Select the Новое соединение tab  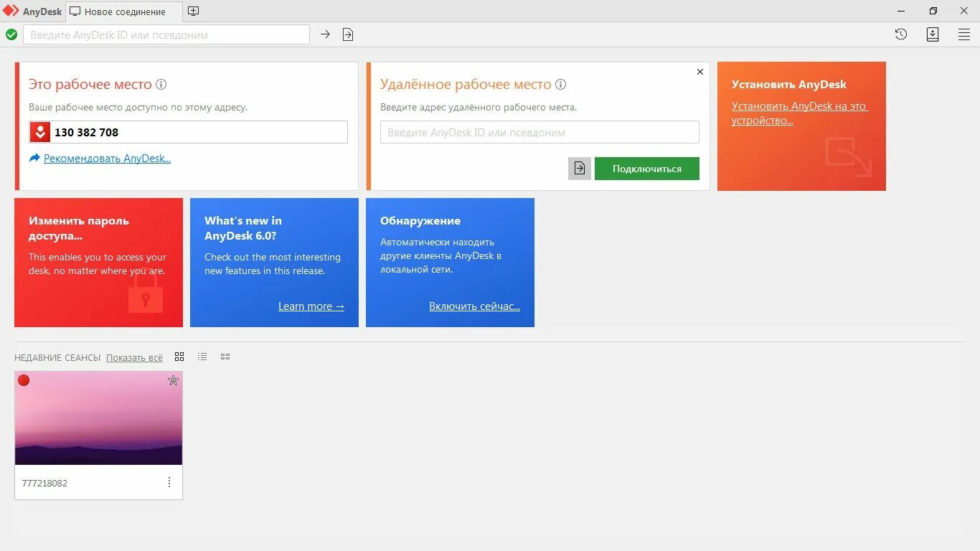(x=124, y=11)
